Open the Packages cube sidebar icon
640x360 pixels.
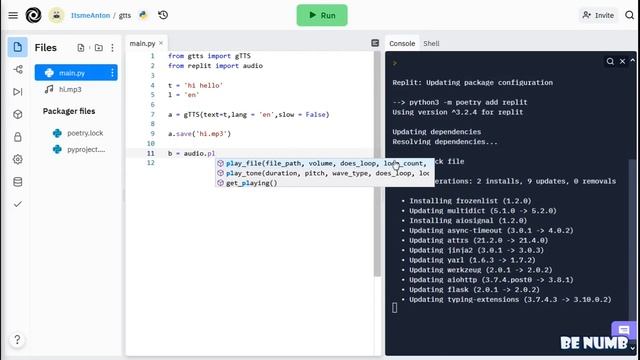click(x=18, y=114)
